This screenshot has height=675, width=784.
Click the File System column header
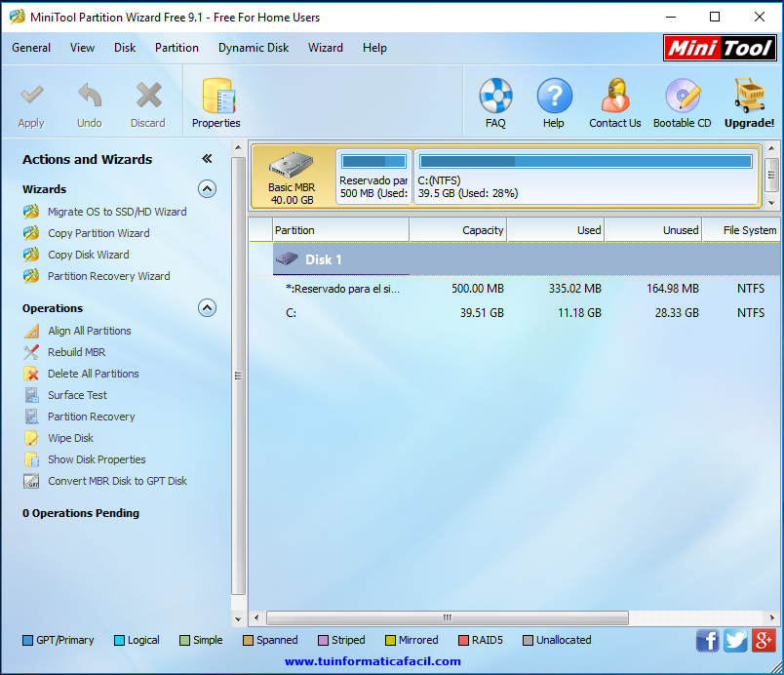(x=741, y=230)
